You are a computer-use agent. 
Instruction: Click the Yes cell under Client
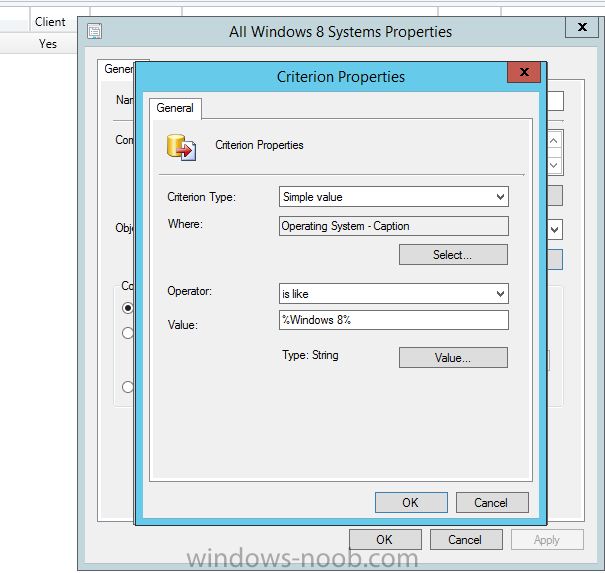48,44
